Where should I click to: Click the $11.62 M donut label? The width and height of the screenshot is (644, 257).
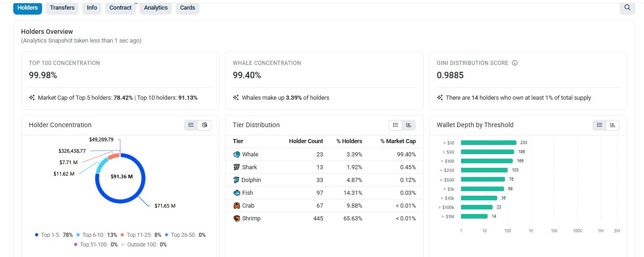pos(64,174)
